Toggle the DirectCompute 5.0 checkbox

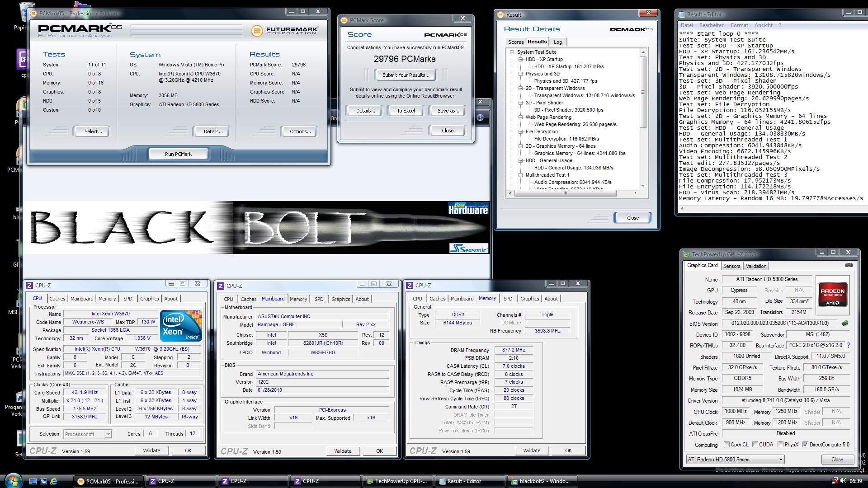pyautogui.click(x=805, y=445)
